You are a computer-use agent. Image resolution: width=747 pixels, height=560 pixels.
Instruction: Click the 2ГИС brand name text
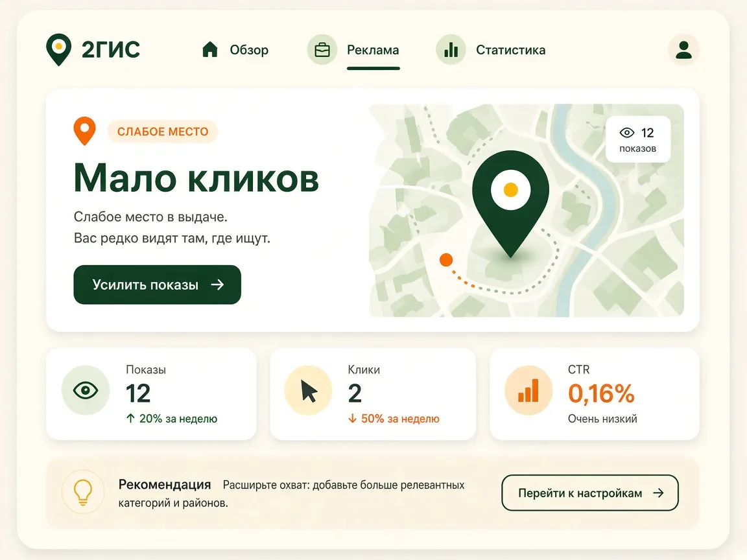[110, 49]
